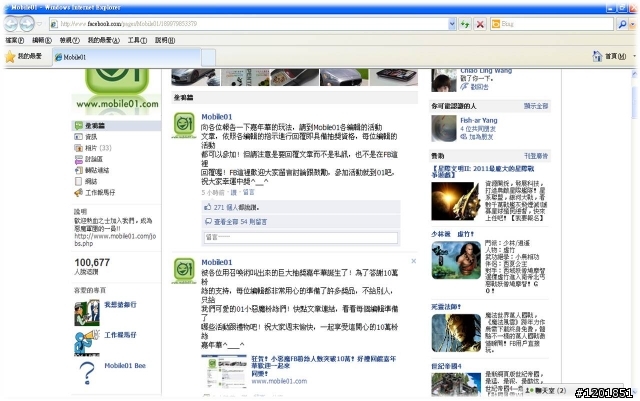Hide the second post with its X button

[x=413, y=261]
